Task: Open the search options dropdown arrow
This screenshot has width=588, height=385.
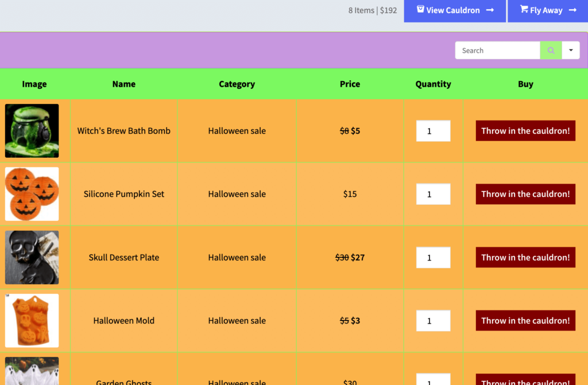Action: [x=570, y=50]
